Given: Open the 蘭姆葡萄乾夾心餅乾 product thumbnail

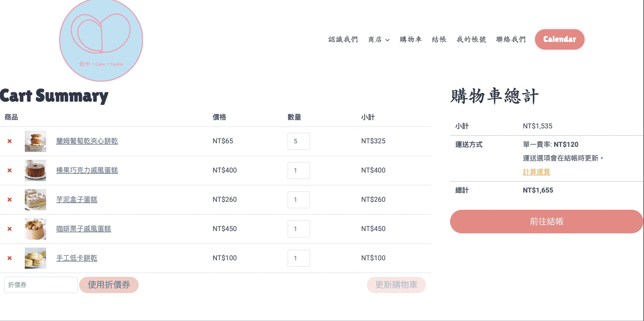Looking at the screenshot, I should coord(35,141).
